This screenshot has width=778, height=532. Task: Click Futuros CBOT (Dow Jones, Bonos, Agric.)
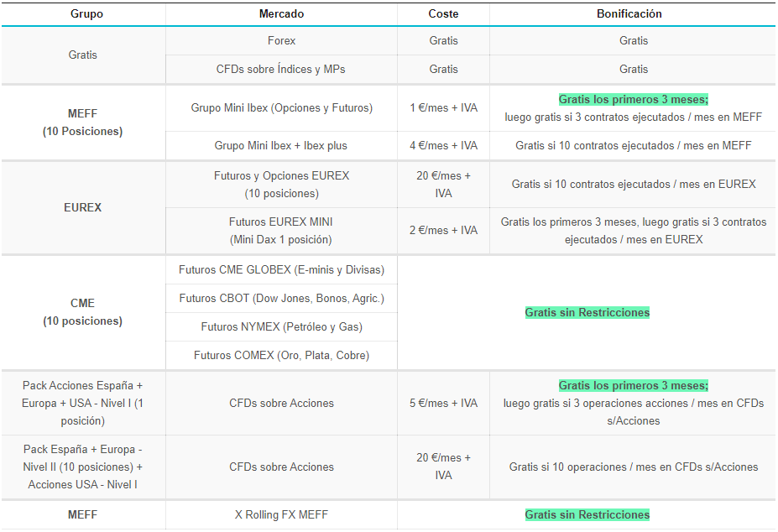pos(281,298)
